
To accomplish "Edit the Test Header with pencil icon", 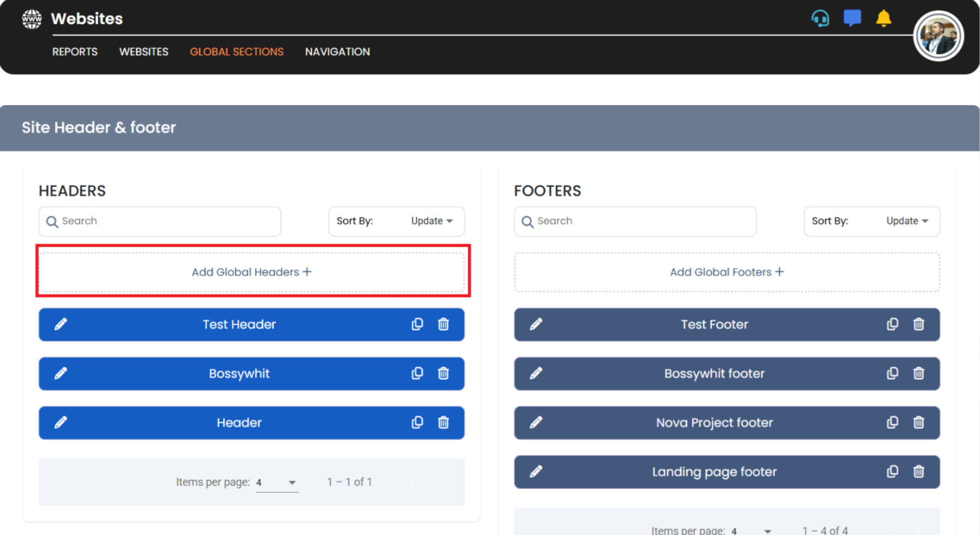I will click(x=61, y=325).
